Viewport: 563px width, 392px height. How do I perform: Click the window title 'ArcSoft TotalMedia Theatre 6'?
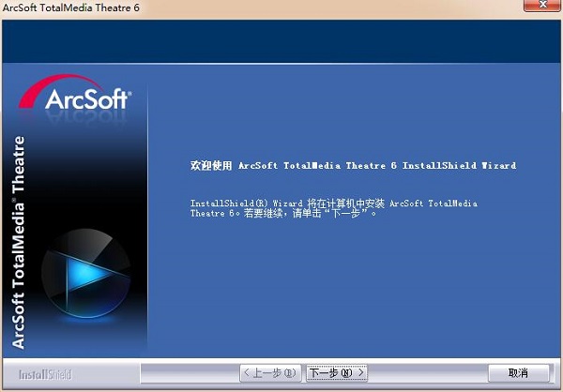click(71, 8)
